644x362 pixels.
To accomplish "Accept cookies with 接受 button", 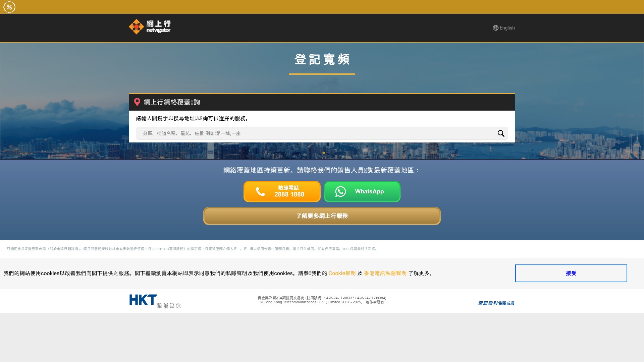I will 571,273.
